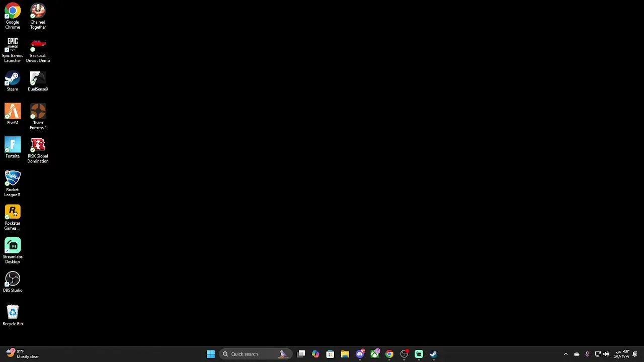This screenshot has height=362, width=644.
Task: Open the Xbox app taskbar icon
Action: point(375,354)
